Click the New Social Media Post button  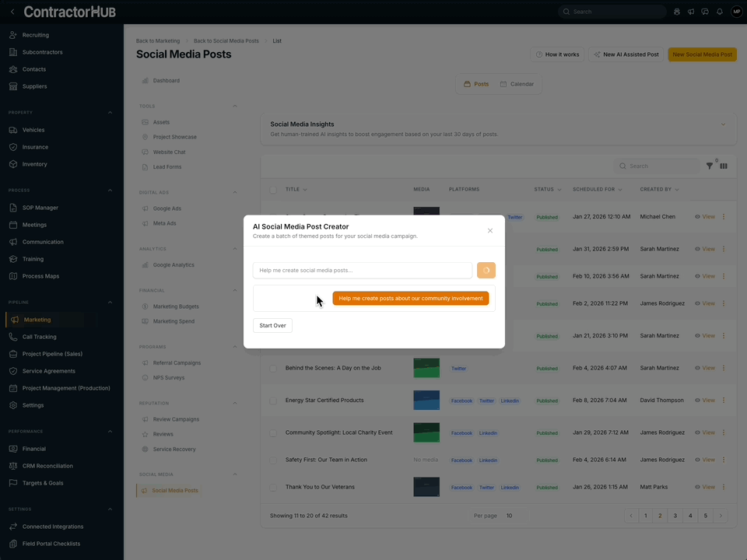[x=702, y=54]
